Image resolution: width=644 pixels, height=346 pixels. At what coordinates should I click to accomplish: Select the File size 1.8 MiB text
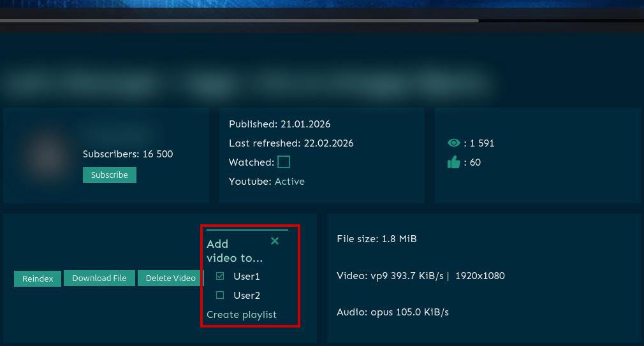[376, 239]
